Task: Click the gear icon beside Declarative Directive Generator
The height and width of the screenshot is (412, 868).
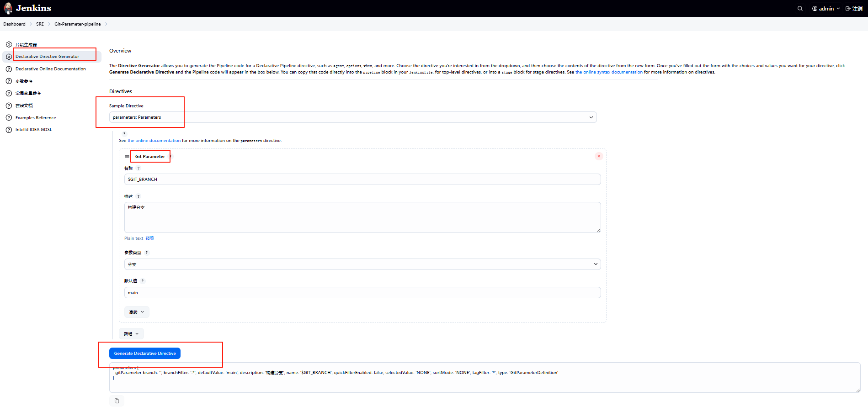Action: (x=9, y=57)
